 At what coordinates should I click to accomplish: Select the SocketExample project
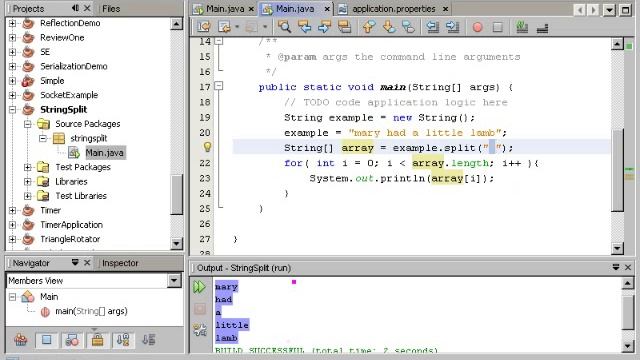pos(69,95)
